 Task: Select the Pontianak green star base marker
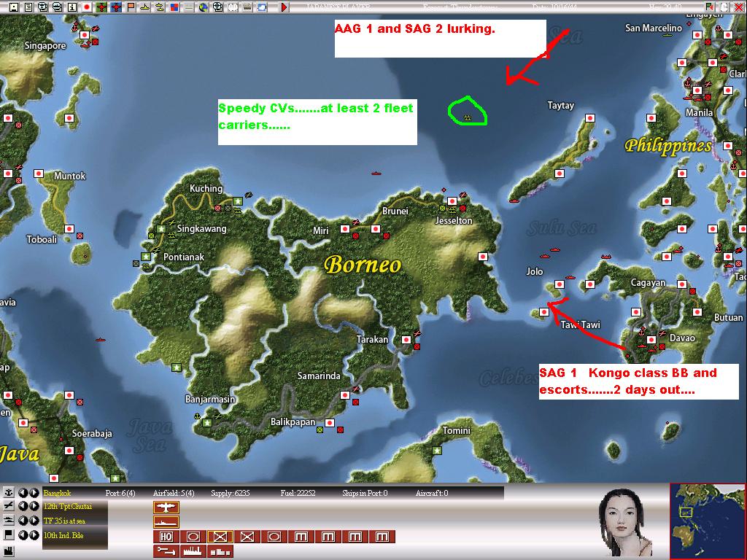coord(146,257)
